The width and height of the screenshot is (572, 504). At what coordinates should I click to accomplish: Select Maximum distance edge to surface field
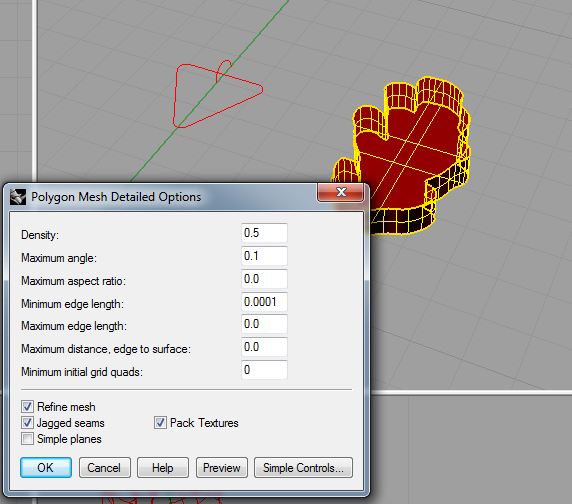264,347
